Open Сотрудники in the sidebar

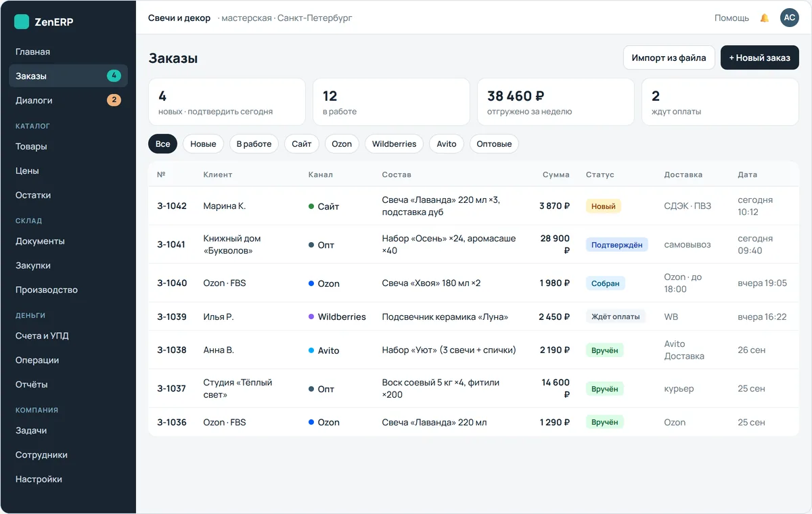(x=68, y=454)
